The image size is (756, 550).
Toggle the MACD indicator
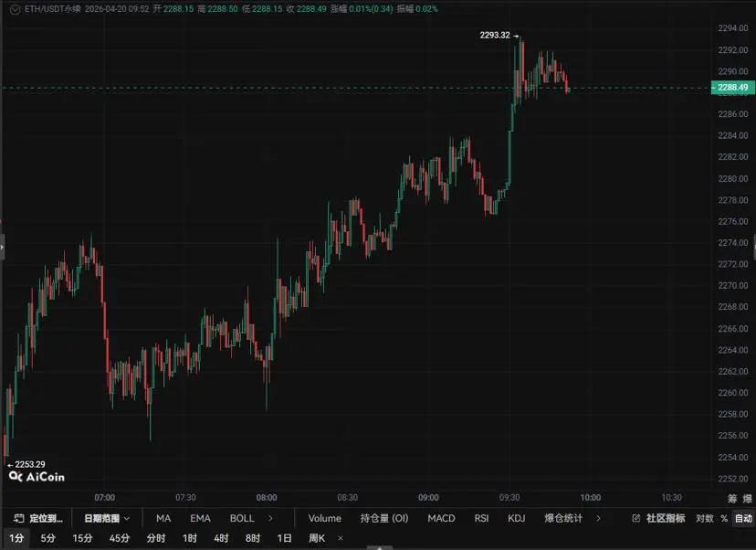tap(441, 518)
